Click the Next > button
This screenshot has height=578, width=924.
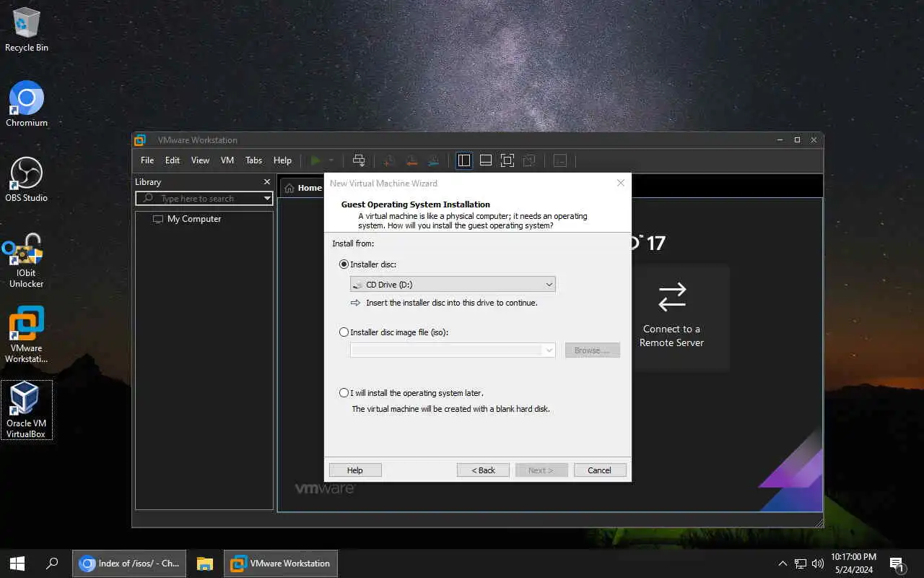[541, 470]
